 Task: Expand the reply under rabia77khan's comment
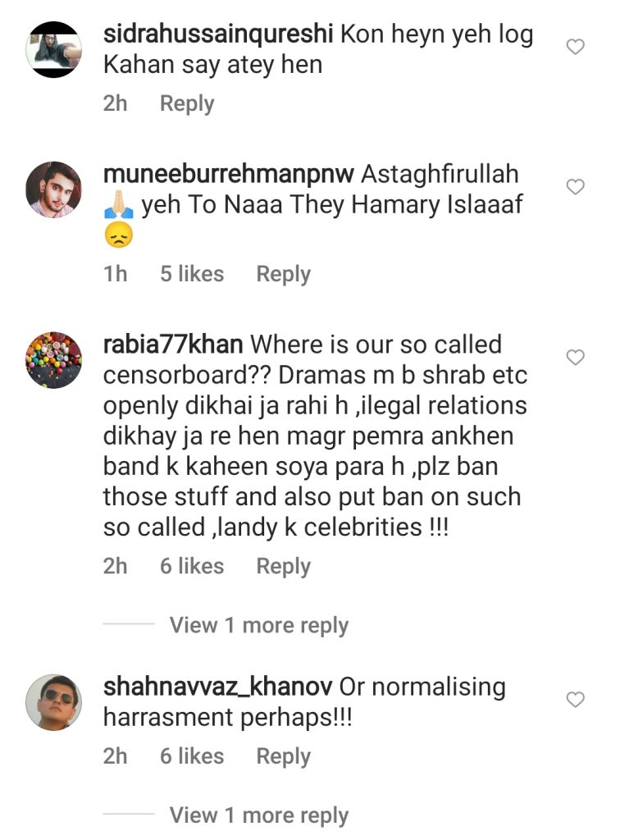(x=258, y=625)
